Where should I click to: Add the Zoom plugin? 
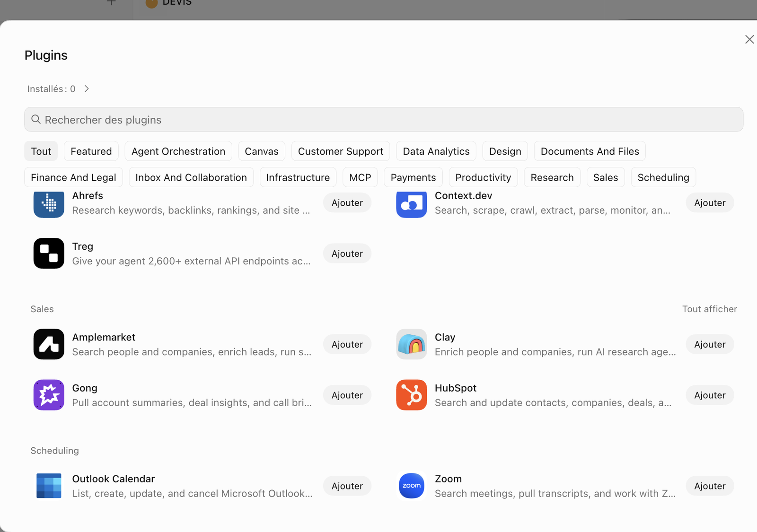(710, 486)
